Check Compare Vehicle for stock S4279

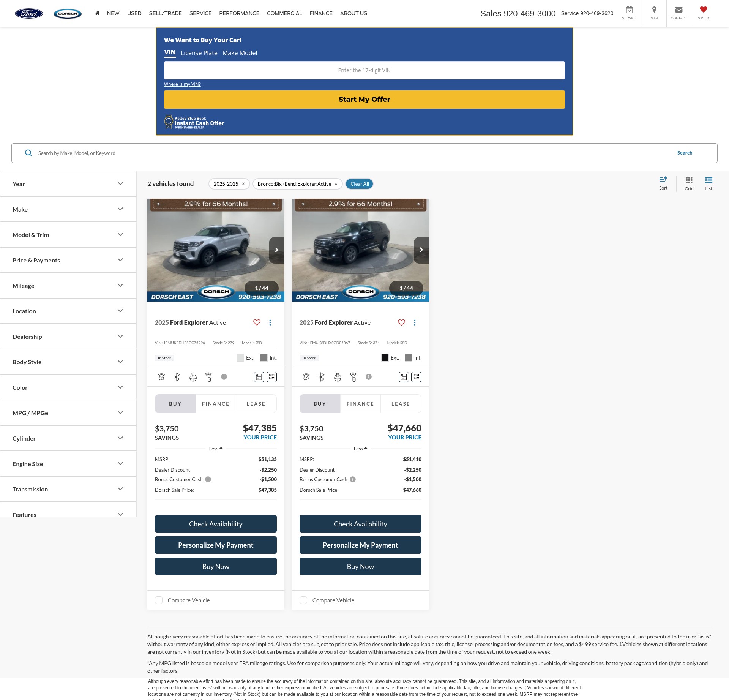tap(159, 600)
